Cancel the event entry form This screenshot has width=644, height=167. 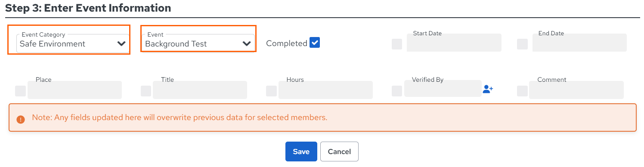[339, 152]
